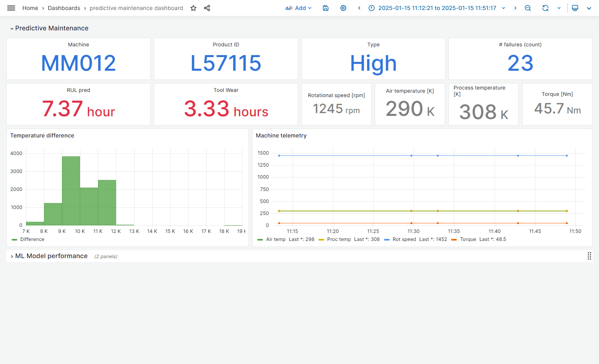The image size is (599, 364).
Task: Navigate to Dashboards breadcrumb
Action: (64, 8)
